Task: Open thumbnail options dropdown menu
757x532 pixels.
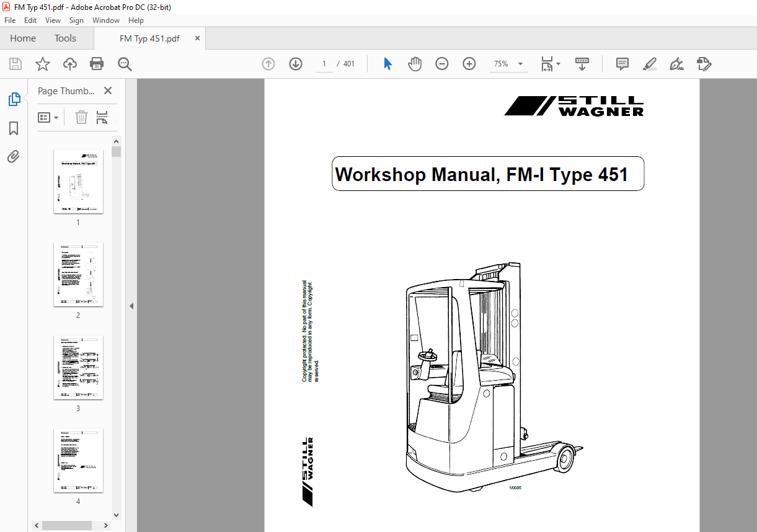Action: click(x=48, y=117)
